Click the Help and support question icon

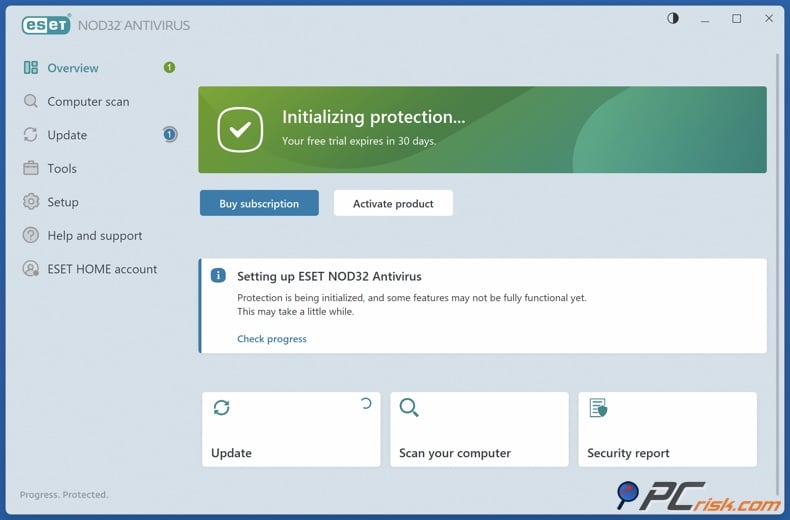tap(31, 235)
